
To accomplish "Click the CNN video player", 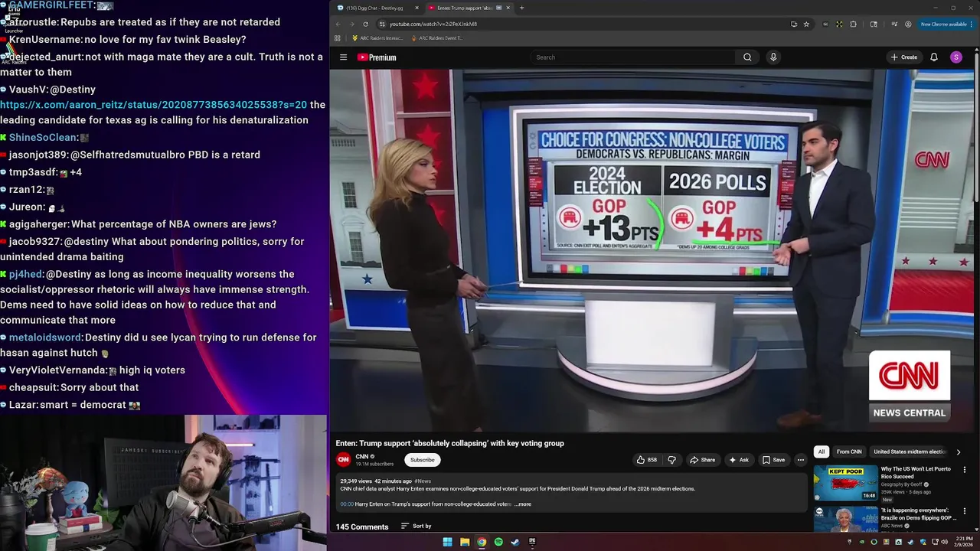I will [x=653, y=250].
